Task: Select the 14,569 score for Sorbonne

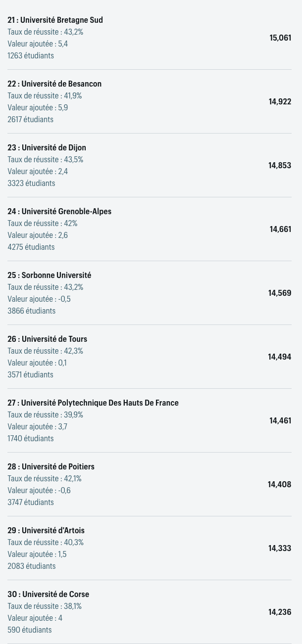Action: 280,293
